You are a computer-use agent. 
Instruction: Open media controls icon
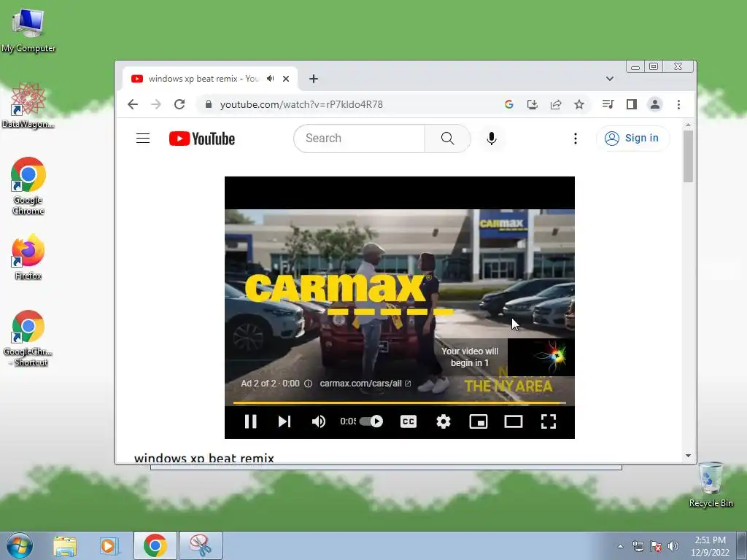pyautogui.click(x=608, y=104)
